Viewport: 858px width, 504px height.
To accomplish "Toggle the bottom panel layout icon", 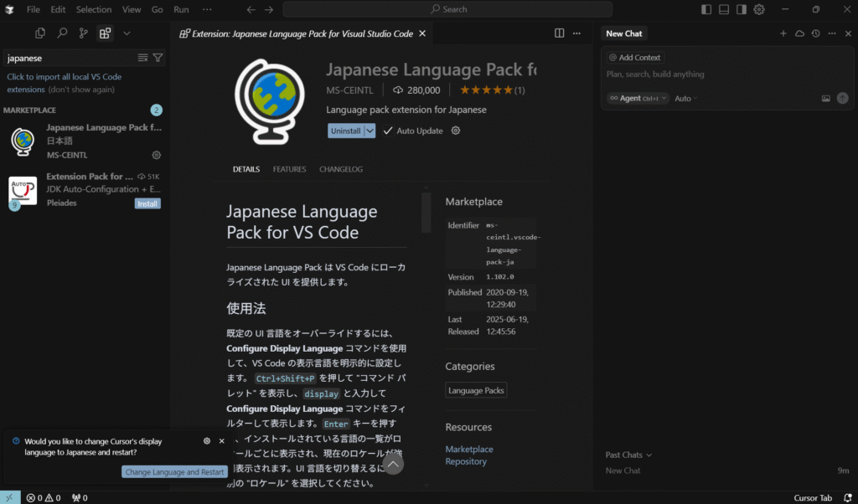I will click(724, 9).
